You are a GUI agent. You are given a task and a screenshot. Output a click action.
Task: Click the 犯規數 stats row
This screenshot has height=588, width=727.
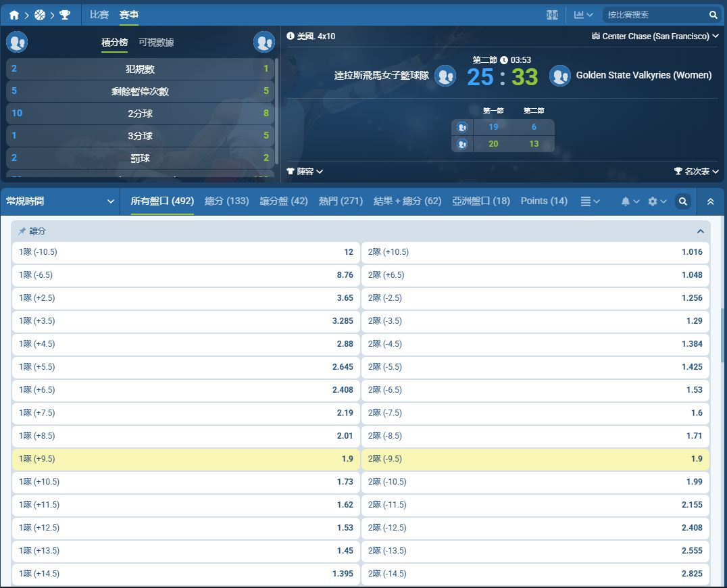pos(140,69)
